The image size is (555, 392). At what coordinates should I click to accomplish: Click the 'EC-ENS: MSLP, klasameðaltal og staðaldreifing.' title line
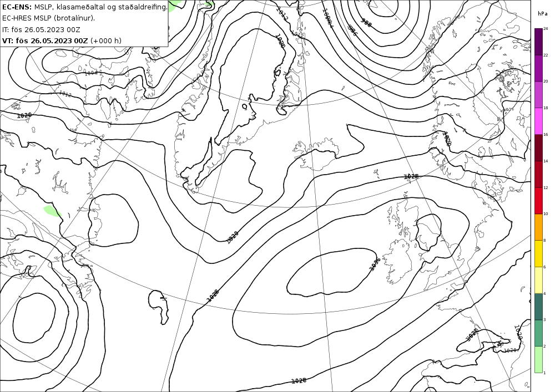[84, 7]
